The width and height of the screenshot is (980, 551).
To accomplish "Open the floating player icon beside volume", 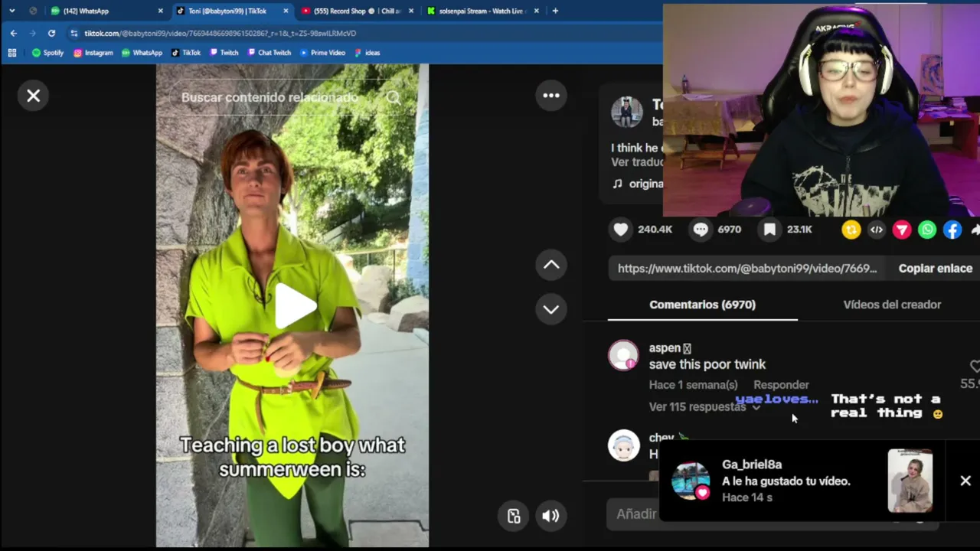I will [x=514, y=516].
